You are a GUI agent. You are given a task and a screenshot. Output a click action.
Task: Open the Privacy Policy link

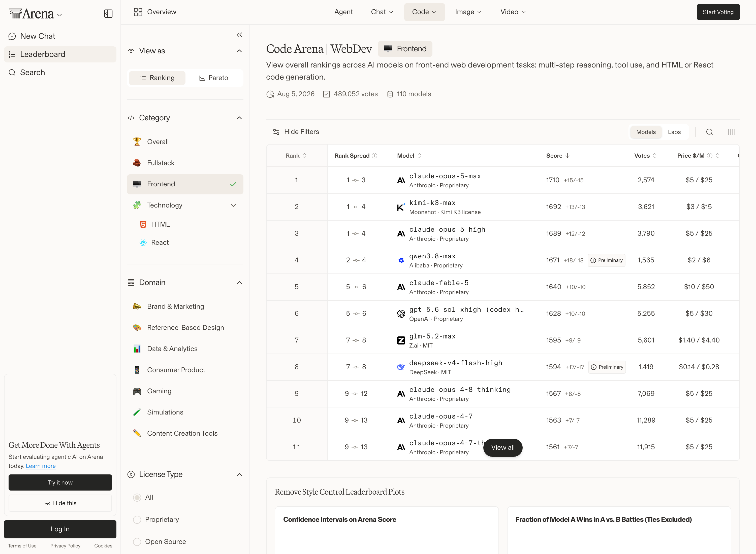66,546
